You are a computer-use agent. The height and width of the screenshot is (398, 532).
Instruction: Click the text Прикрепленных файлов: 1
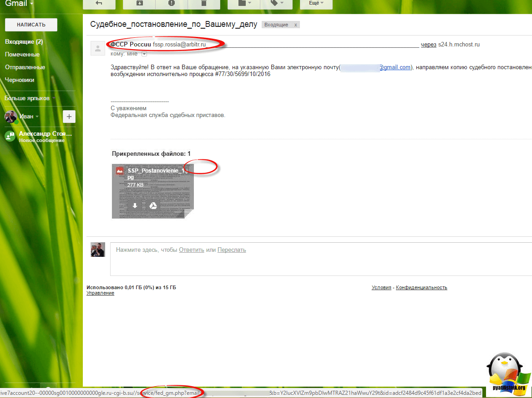click(152, 154)
